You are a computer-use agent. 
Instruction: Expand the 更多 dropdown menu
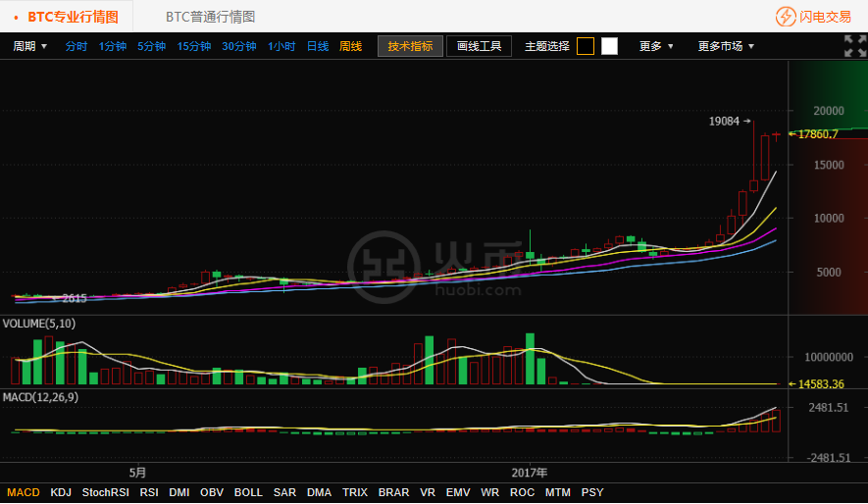pos(656,46)
